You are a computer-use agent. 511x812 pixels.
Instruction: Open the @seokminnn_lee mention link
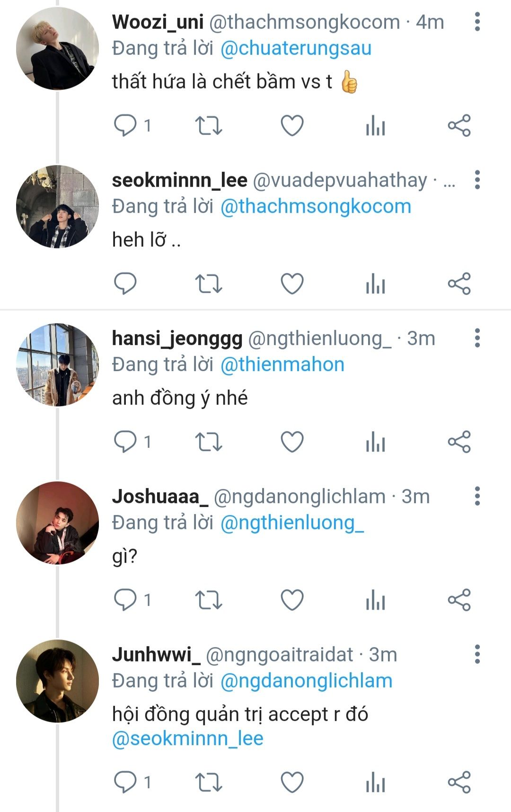click(187, 739)
